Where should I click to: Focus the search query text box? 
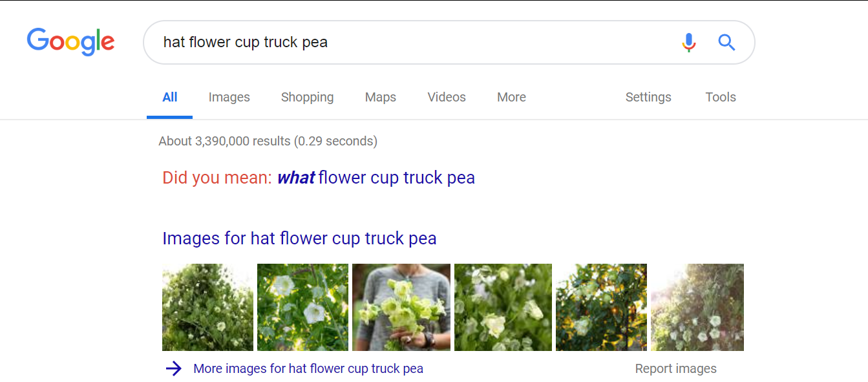coord(414,43)
